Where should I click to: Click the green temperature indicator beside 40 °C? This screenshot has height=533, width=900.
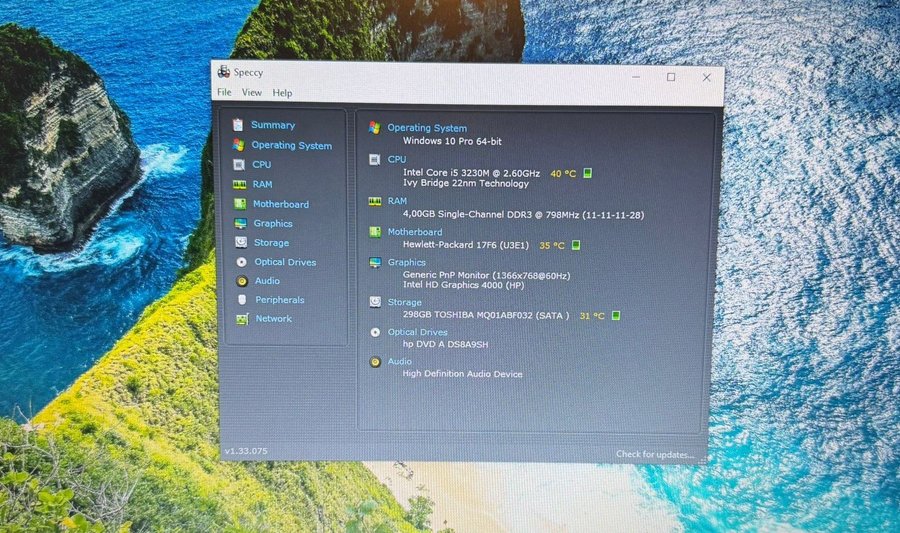587,173
